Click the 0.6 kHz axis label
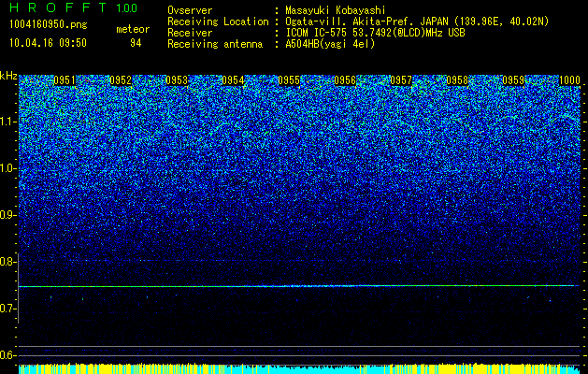 point(8,355)
